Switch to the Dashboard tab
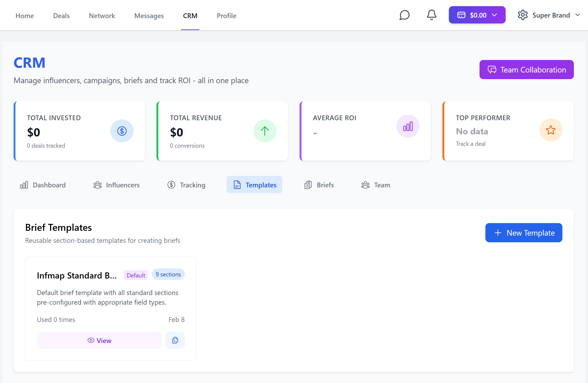The width and height of the screenshot is (588, 383). [x=43, y=185]
